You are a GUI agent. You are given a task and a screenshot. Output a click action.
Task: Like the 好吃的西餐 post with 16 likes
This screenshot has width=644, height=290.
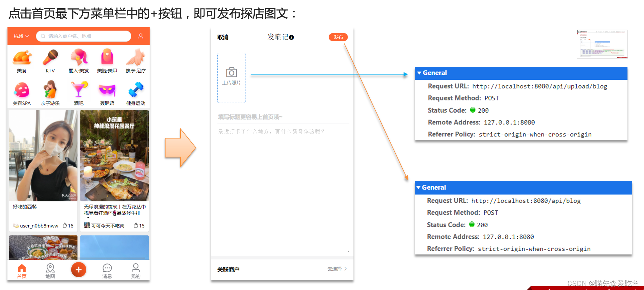tap(68, 225)
